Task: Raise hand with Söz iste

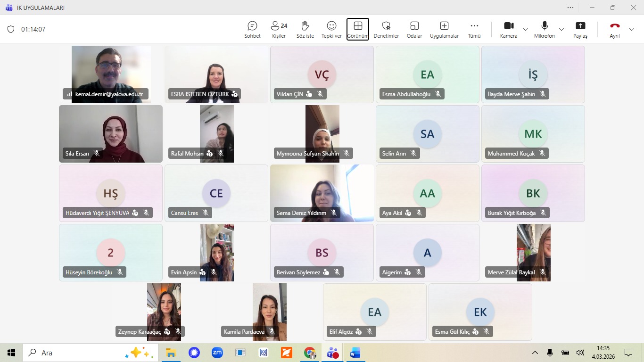Action: (305, 29)
